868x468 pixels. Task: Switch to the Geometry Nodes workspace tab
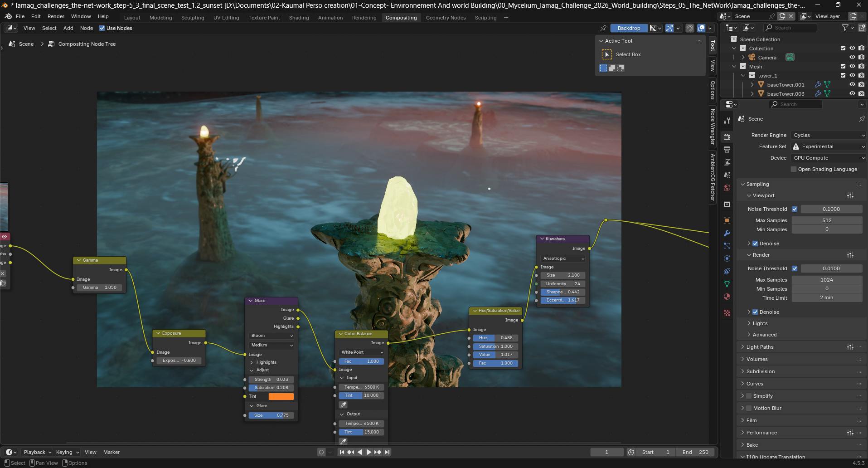(x=446, y=18)
